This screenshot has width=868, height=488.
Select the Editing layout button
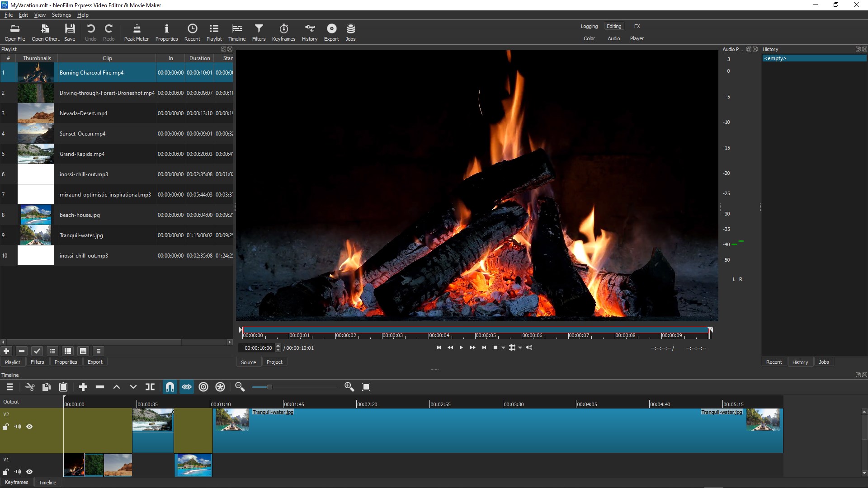tap(613, 26)
